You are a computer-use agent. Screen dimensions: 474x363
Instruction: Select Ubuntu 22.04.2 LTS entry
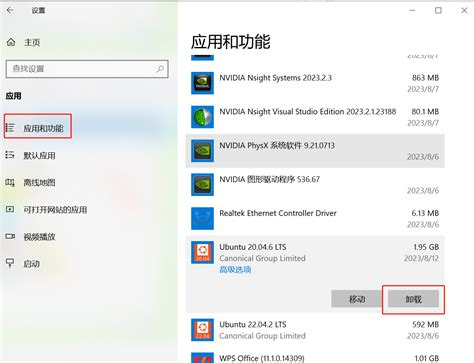coord(315,330)
